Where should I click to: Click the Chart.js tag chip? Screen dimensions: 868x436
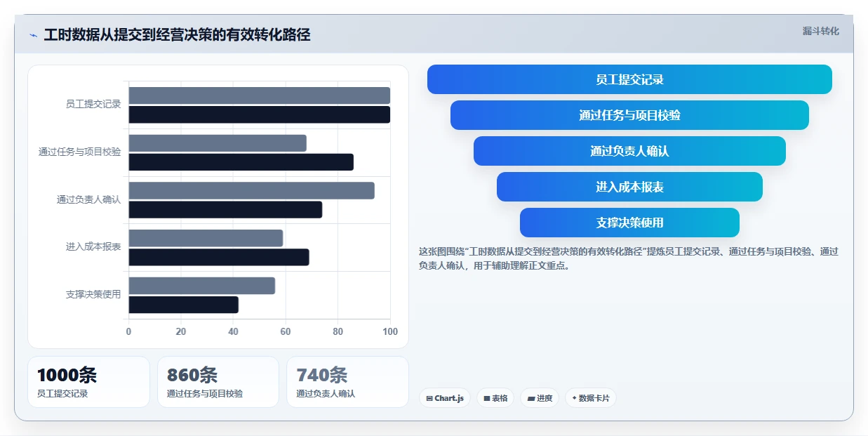[445, 398]
